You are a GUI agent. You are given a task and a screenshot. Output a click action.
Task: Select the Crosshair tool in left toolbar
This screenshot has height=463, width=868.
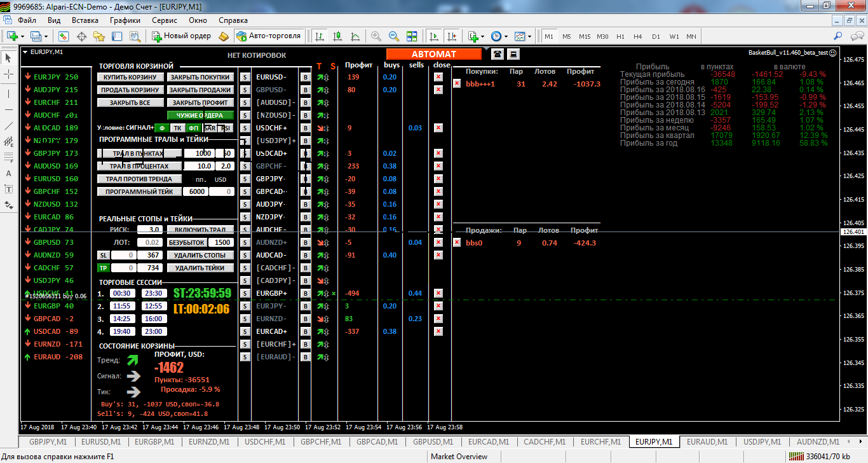pyautogui.click(x=9, y=74)
